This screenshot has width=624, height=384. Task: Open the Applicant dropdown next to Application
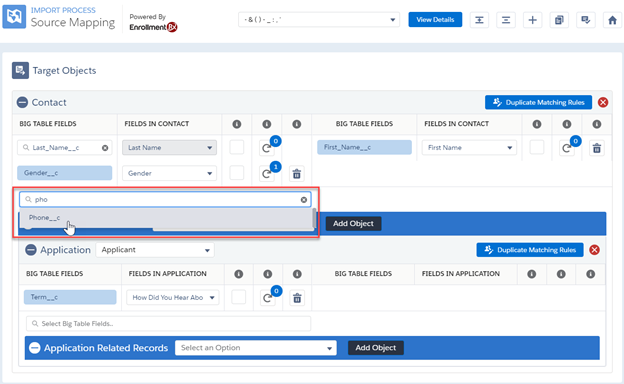point(155,250)
